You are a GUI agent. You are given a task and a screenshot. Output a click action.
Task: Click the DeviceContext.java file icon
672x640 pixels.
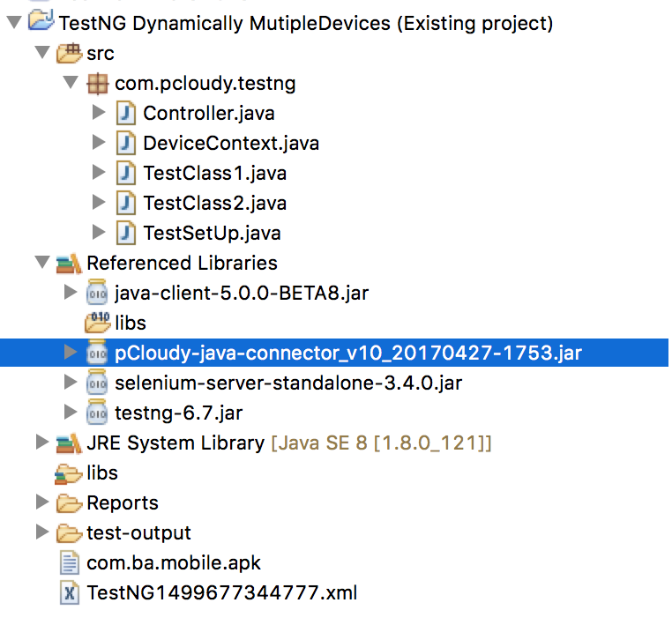pos(126,144)
